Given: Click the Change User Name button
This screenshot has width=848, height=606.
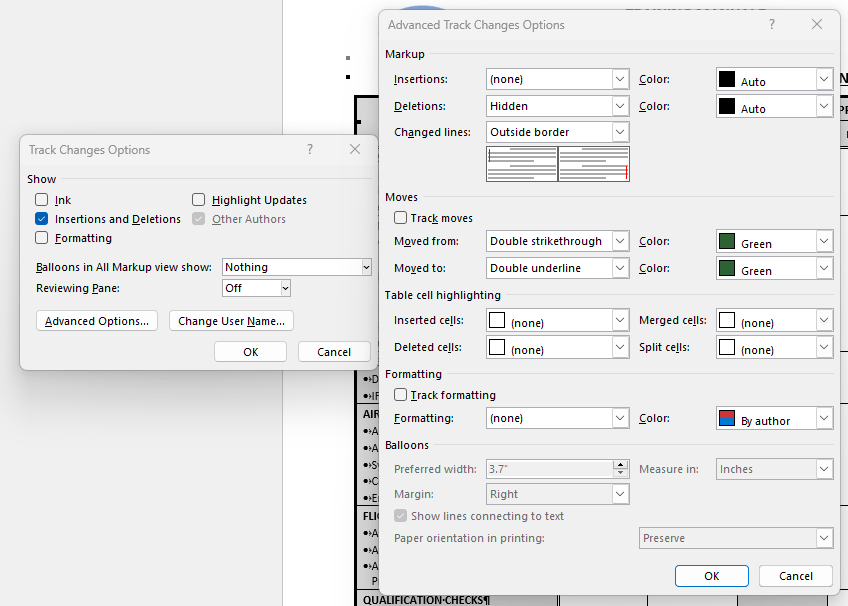Looking at the screenshot, I should click(x=231, y=321).
